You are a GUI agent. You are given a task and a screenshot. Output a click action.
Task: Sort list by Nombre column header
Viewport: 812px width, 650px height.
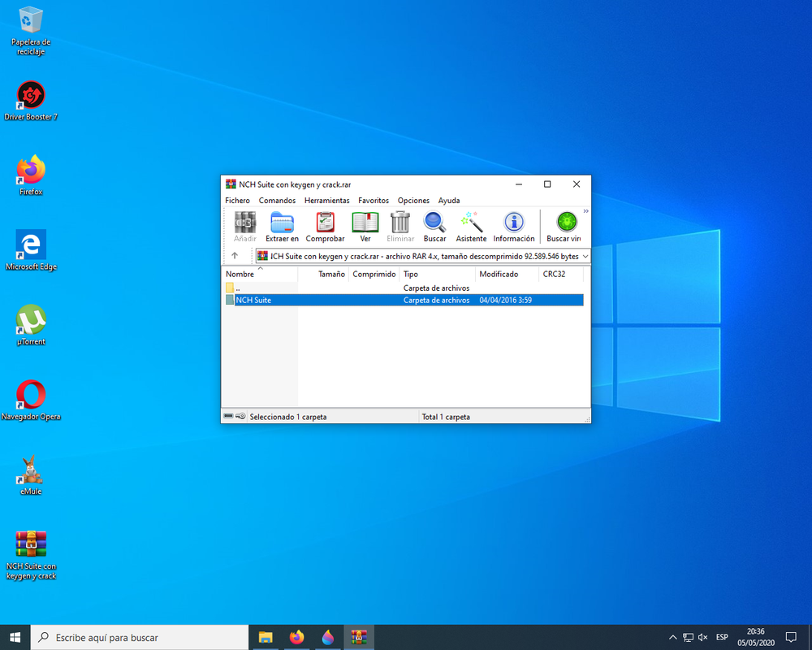[260, 274]
